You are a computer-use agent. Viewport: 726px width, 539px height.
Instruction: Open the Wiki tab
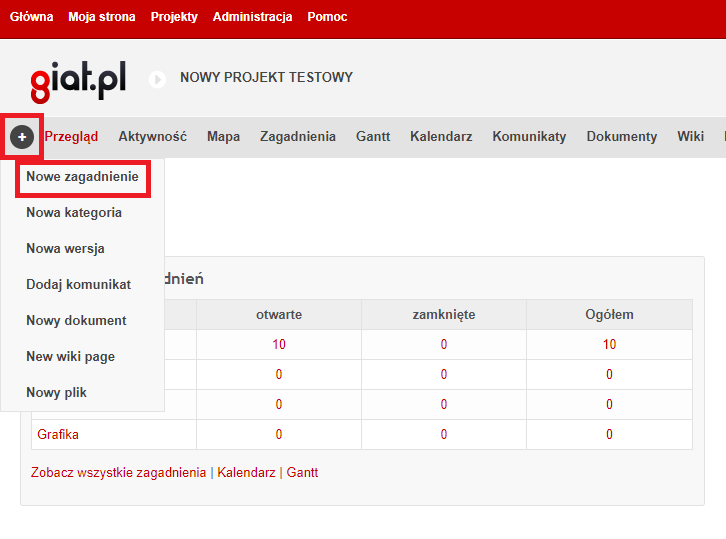point(690,137)
